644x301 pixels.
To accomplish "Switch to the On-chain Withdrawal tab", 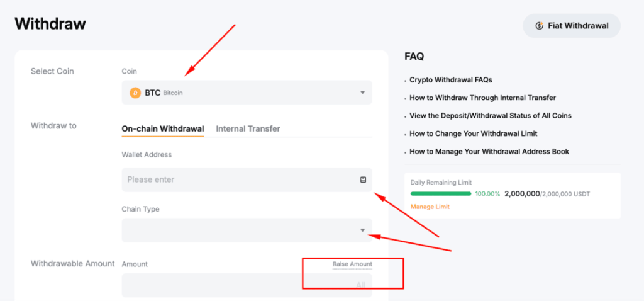I will click(162, 128).
